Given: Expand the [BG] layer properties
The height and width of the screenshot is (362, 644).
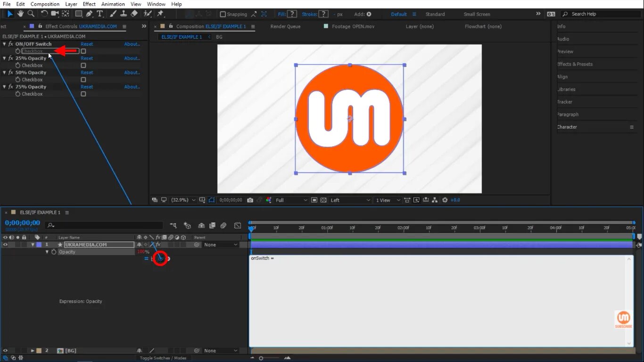Looking at the screenshot, I should (x=33, y=351).
